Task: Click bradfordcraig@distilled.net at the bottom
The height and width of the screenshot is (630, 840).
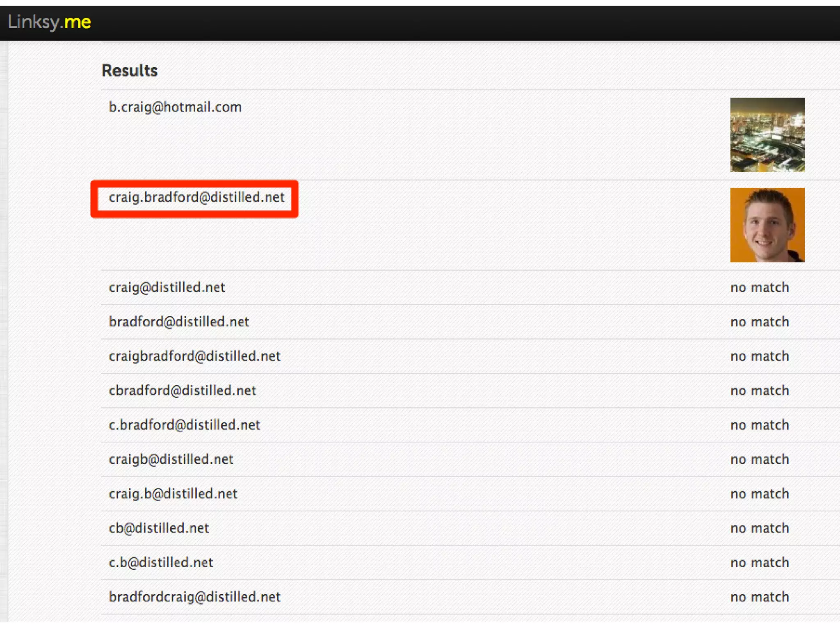Action: click(194, 597)
